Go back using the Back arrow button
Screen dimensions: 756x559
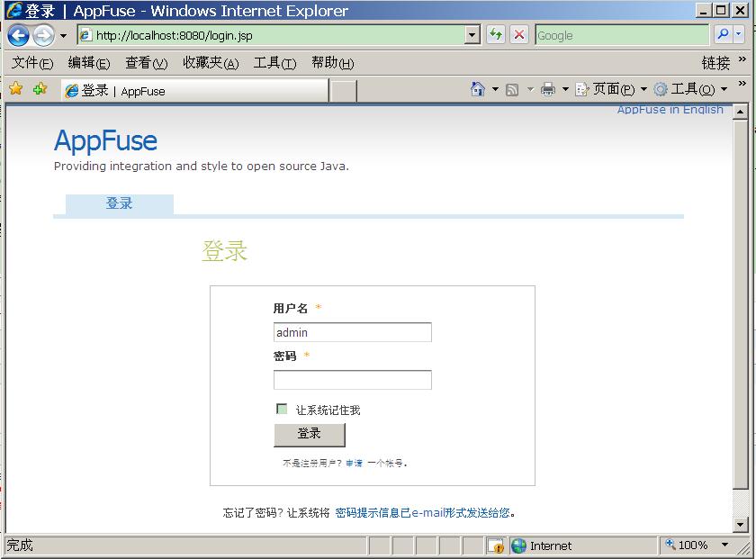click(18, 36)
